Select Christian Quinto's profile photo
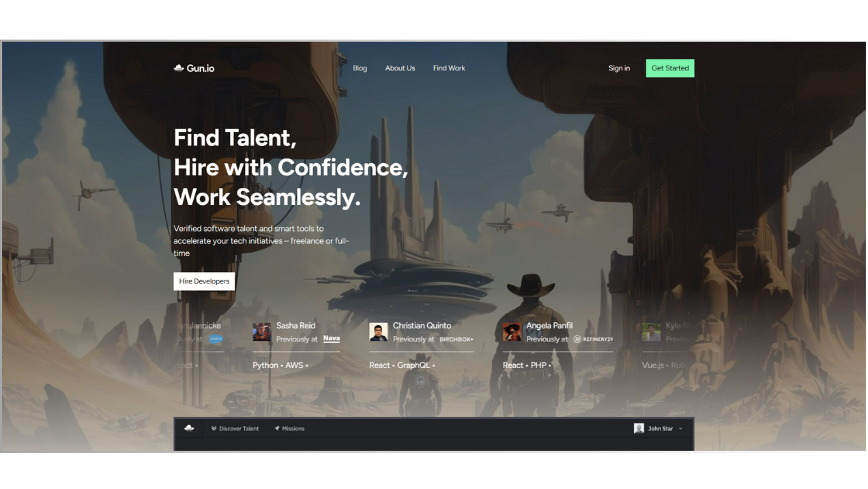Viewport: 868px width, 489px height. (379, 332)
